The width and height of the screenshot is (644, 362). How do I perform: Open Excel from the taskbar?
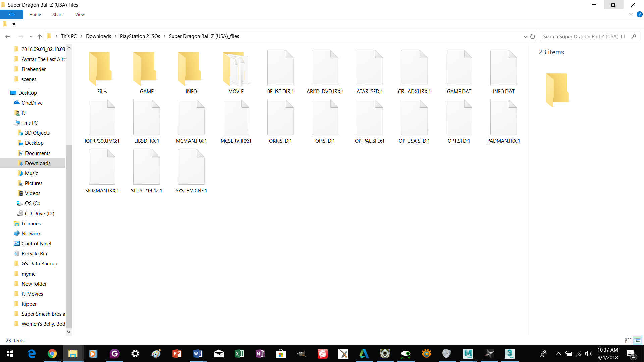pyautogui.click(x=239, y=354)
